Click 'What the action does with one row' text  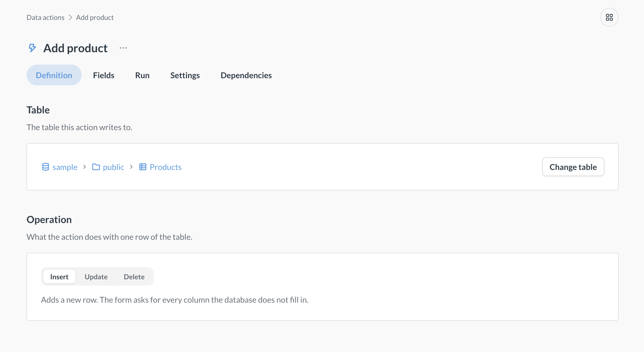click(x=109, y=237)
